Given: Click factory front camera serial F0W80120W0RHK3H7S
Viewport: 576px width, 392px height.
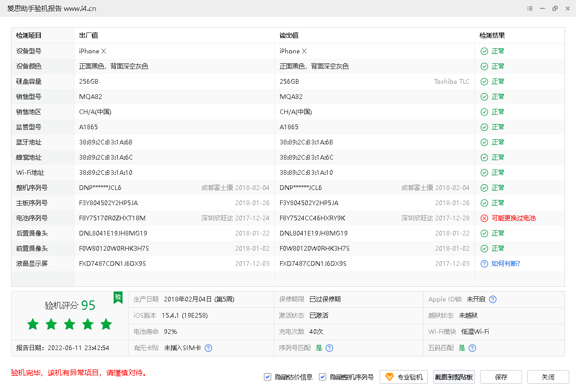Looking at the screenshot, I should click(x=114, y=249).
